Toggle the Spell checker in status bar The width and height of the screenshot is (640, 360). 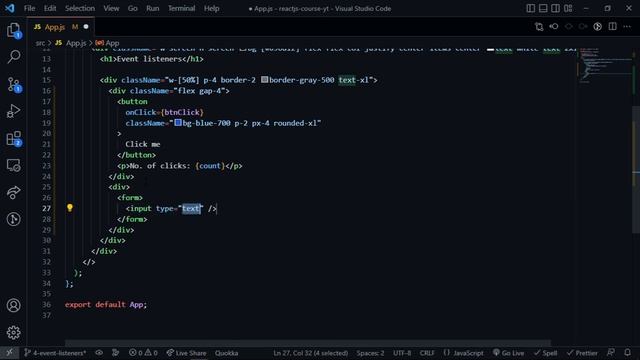(545, 353)
